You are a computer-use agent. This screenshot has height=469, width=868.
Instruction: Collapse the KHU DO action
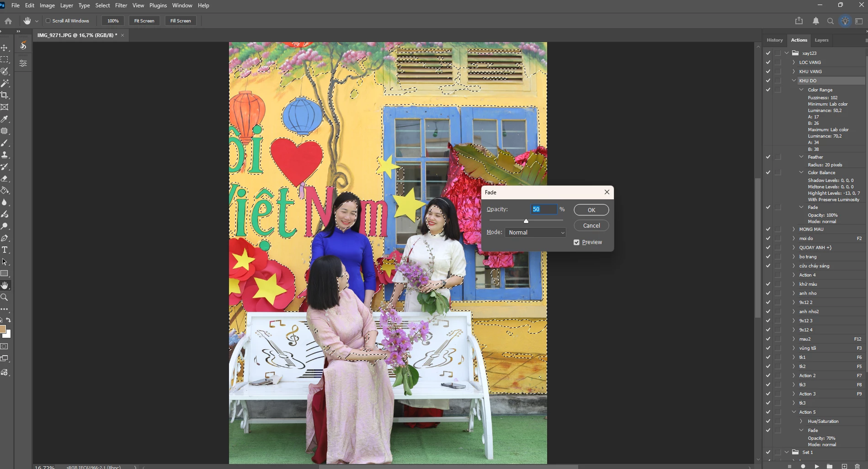pyautogui.click(x=794, y=80)
